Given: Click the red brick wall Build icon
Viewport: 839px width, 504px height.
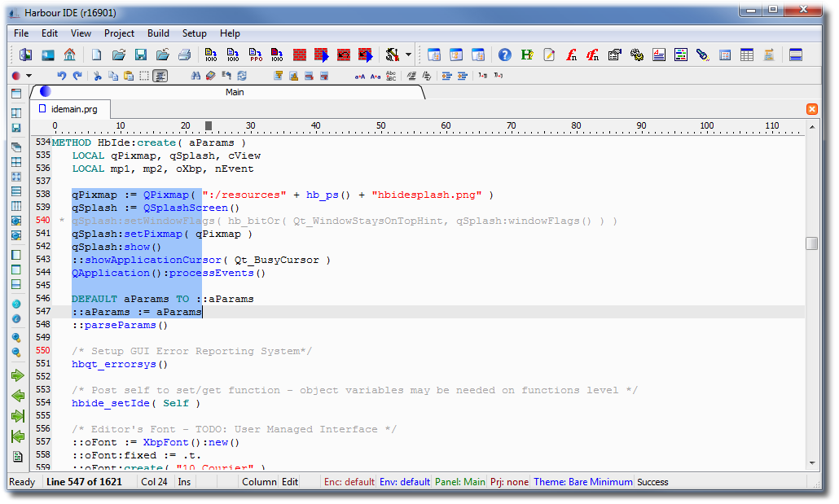Looking at the screenshot, I should 300,55.
